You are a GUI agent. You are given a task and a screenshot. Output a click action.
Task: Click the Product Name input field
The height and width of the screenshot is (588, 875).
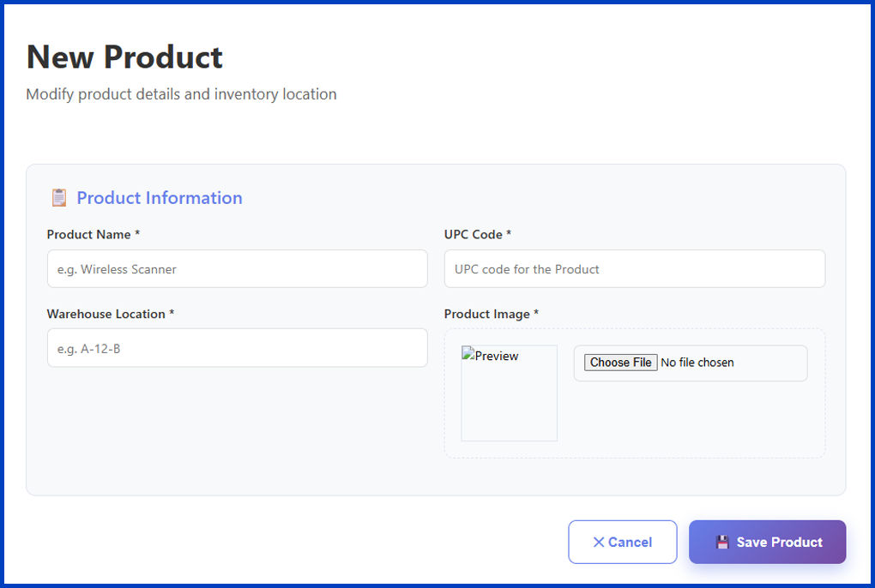click(x=237, y=268)
